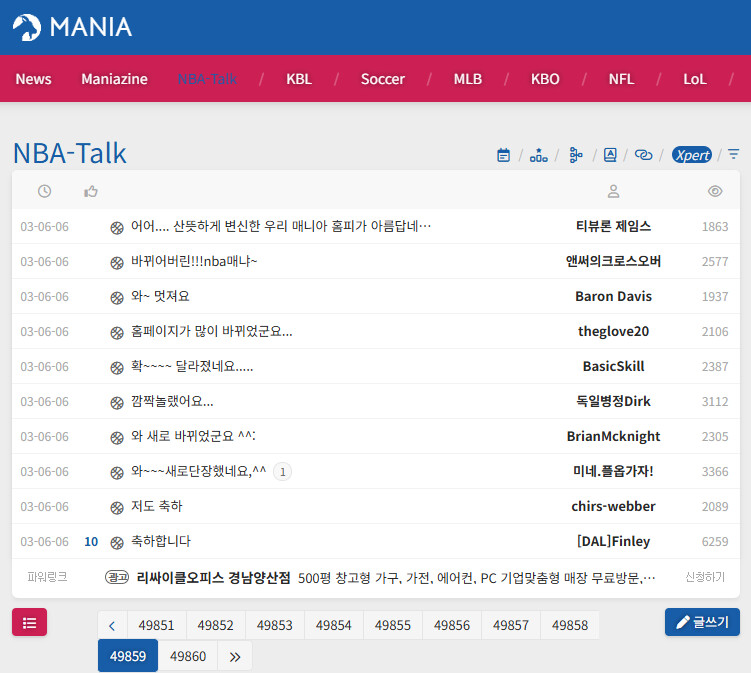
Task: Open post 와 새로 바뀌었군요 ^^:
Action: click(193, 436)
